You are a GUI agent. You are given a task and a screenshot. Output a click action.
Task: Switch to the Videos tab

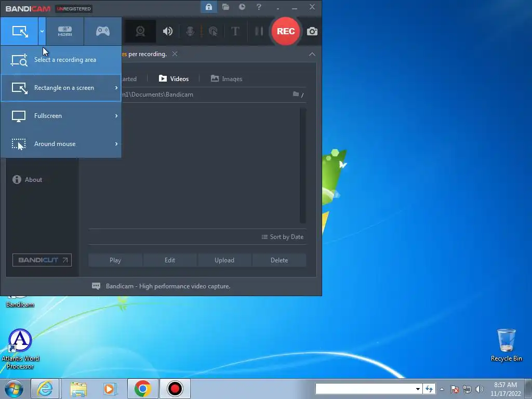174,79
